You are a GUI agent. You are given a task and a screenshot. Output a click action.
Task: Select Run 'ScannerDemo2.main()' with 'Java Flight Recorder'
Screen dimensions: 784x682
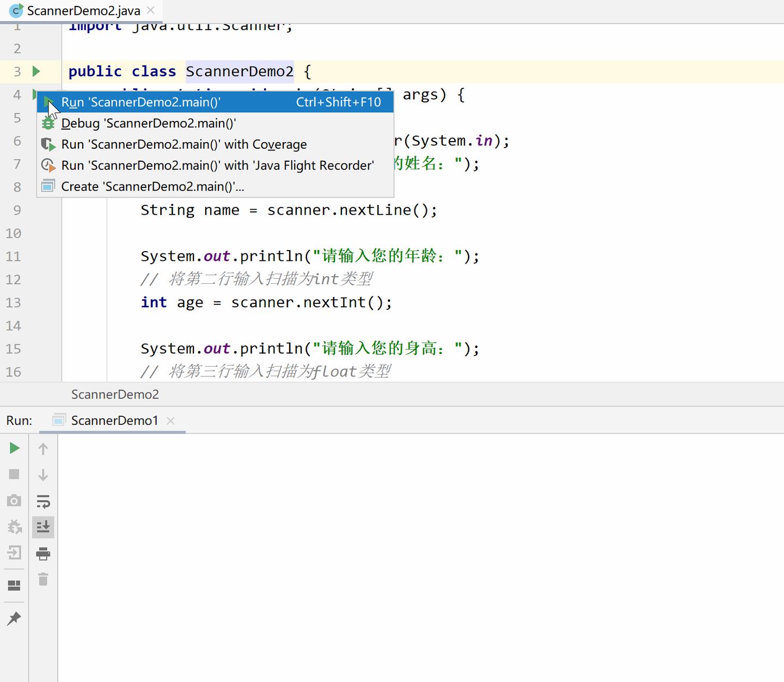point(218,165)
